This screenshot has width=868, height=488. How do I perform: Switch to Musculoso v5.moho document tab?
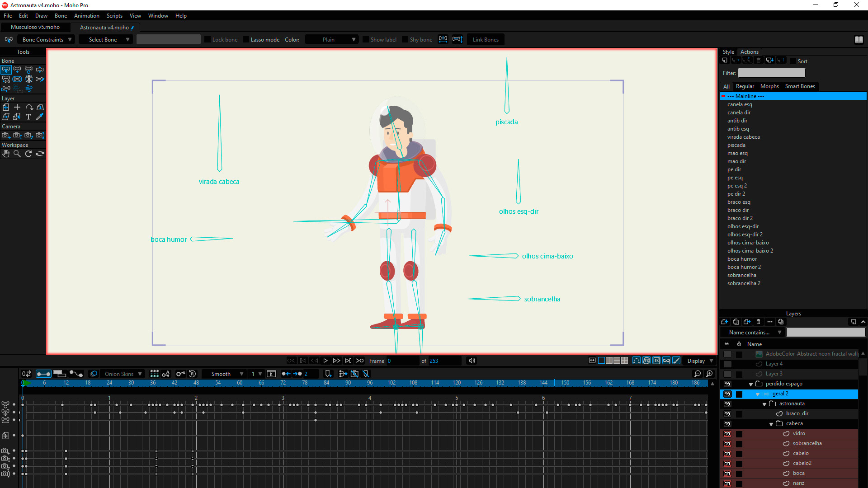coord(35,27)
